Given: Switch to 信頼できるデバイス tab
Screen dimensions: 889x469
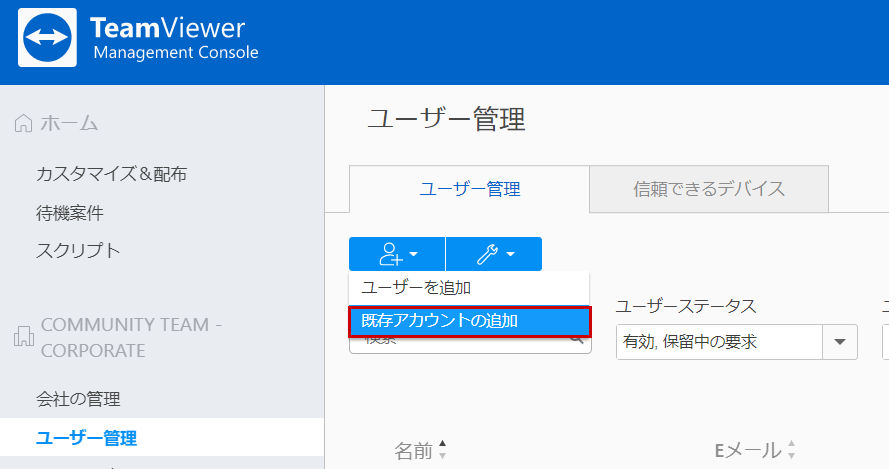Looking at the screenshot, I should point(709,189).
